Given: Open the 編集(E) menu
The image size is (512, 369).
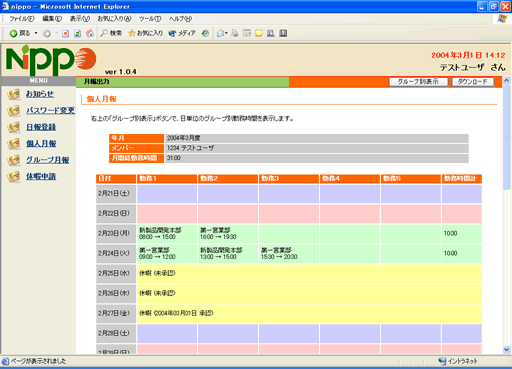Looking at the screenshot, I should 52,19.
